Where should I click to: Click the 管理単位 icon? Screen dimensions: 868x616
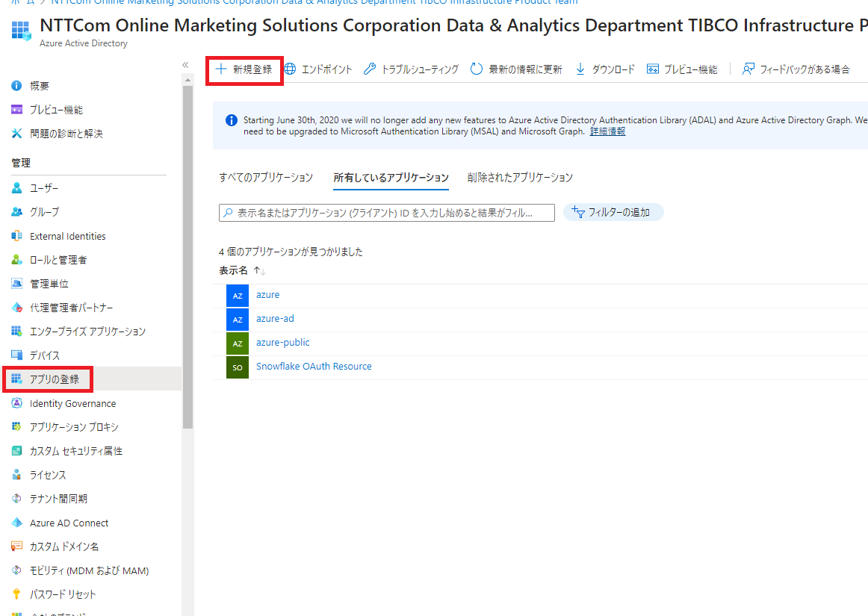(16, 284)
